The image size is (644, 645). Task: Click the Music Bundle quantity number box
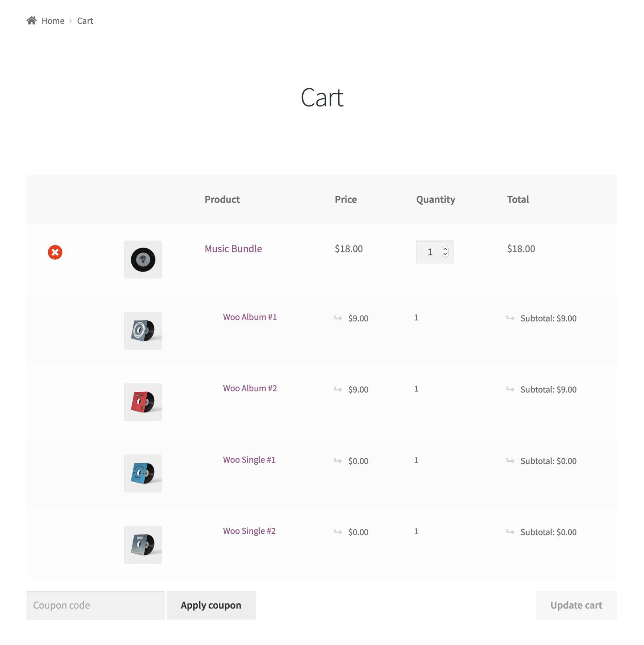click(x=430, y=252)
